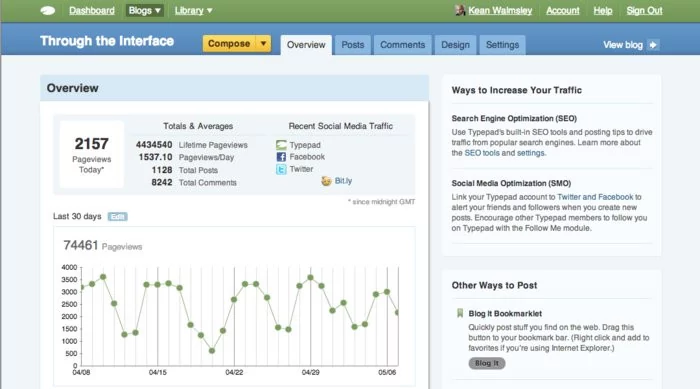This screenshot has height=389, width=700.
Task: Click the Typepad text under social traffic
Action: click(x=305, y=145)
